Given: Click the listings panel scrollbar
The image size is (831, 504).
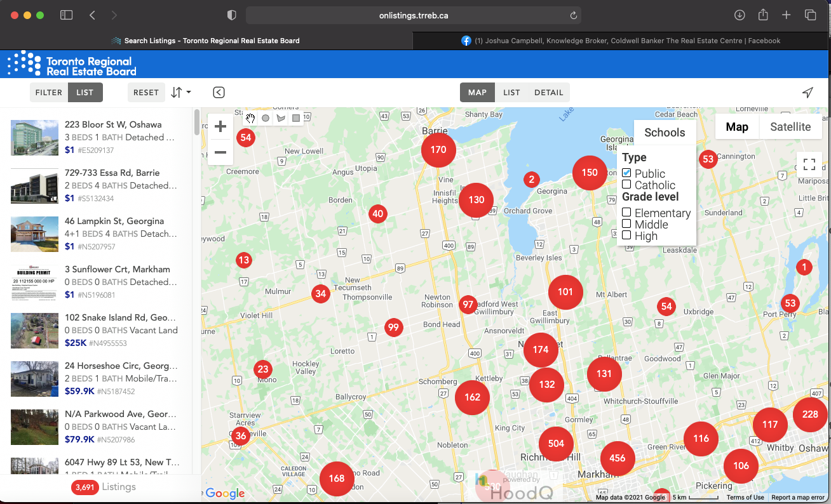Looking at the screenshot, I should pos(197,122).
